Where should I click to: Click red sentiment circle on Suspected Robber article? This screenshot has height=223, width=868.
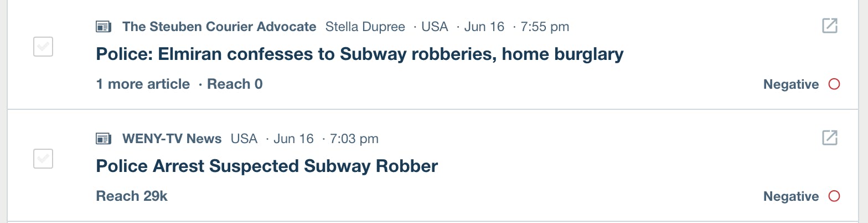point(834,196)
